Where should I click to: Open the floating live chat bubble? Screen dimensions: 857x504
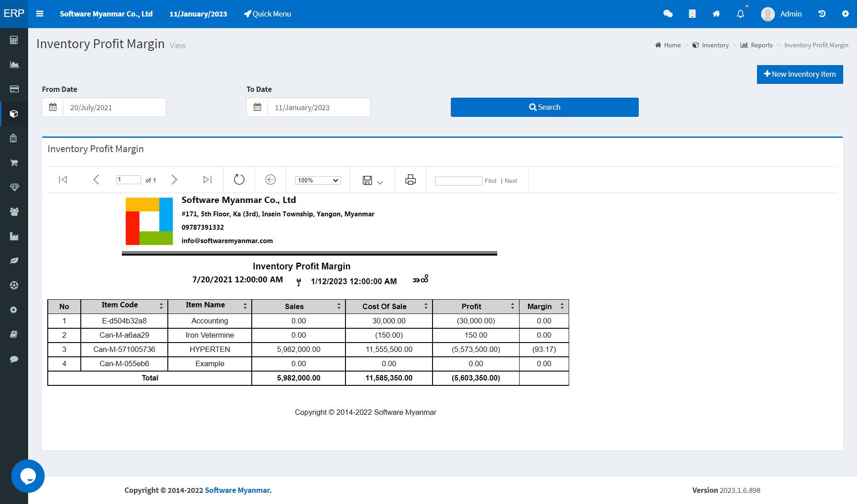(28, 476)
